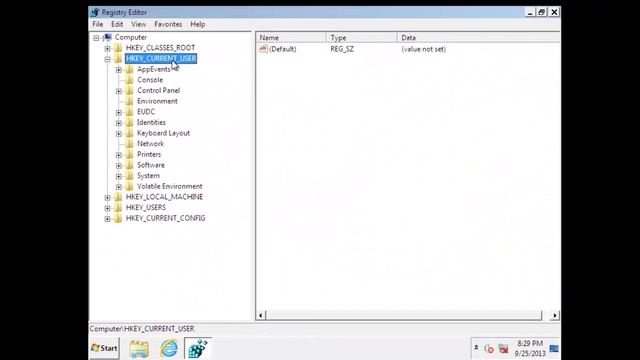This screenshot has width=640, height=360.
Task: Collapse the HKEY_CURRENT_USER key
Action: click(x=107, y=59)
